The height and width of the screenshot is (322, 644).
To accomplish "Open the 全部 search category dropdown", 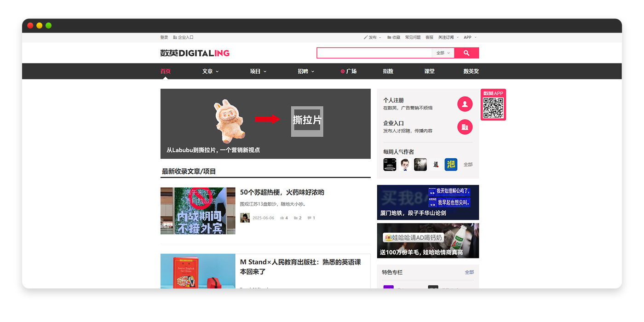I will click(x=443, y=53).
